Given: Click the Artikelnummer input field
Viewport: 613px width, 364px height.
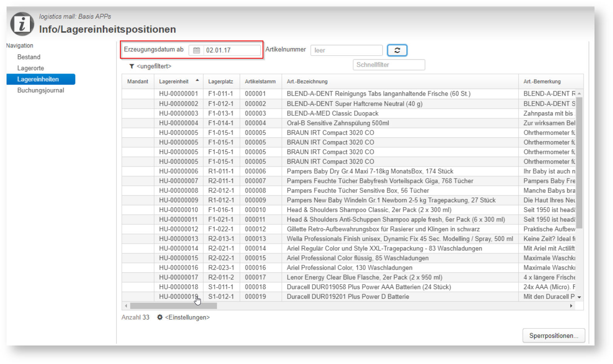Looking at the screenshot, I should [347, 50].
